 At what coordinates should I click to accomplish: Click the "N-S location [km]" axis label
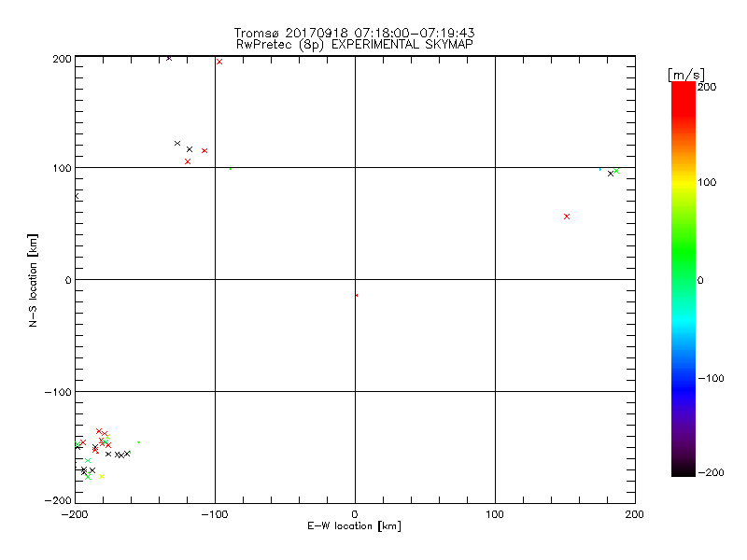tap(33, 280)
